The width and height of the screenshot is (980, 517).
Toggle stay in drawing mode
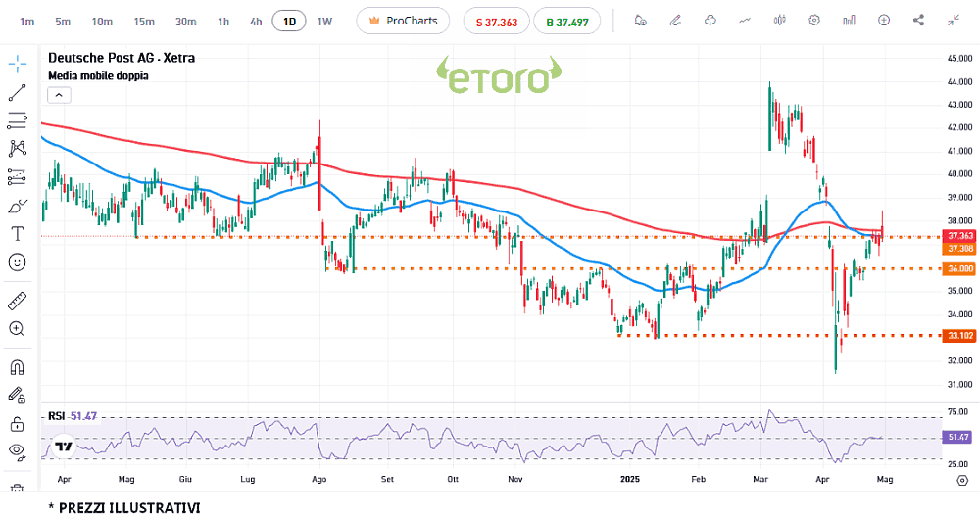pos(18,396)
